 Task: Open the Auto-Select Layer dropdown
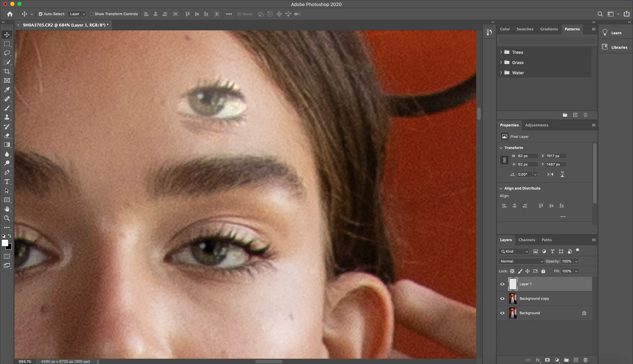77,14
